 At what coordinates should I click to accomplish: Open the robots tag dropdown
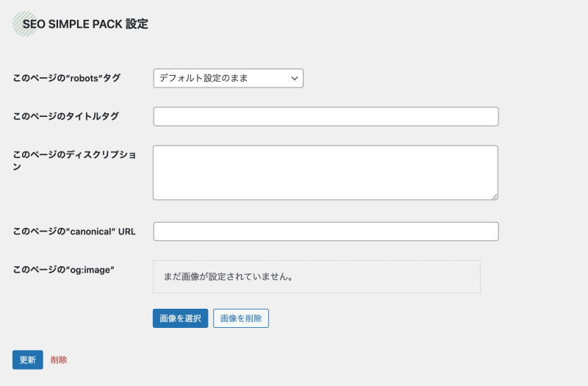228,78
